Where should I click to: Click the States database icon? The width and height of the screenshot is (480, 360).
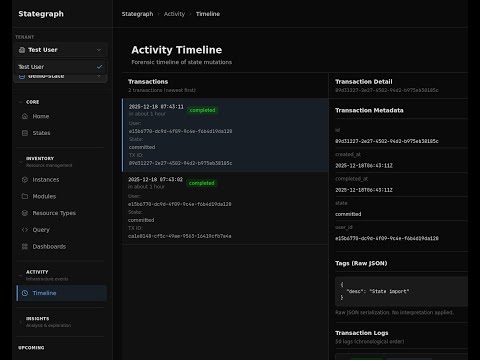(x=25, y=133)
